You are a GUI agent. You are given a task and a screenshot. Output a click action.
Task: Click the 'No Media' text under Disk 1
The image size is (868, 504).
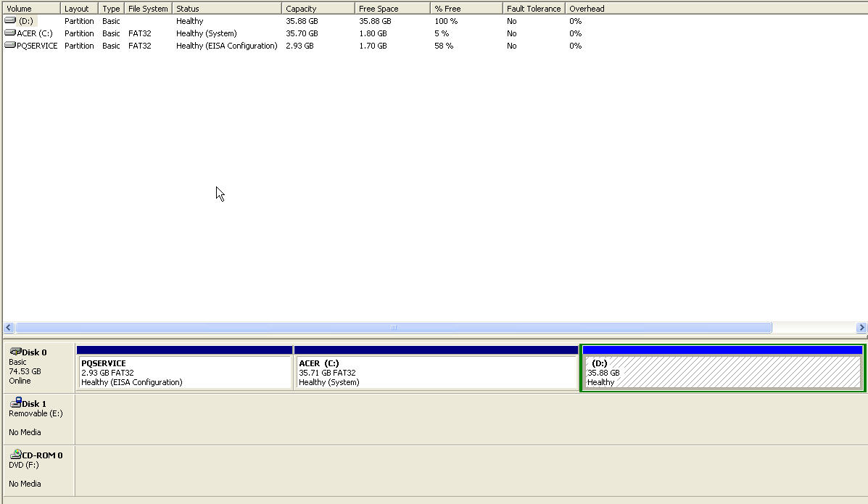tap(25, 432)
